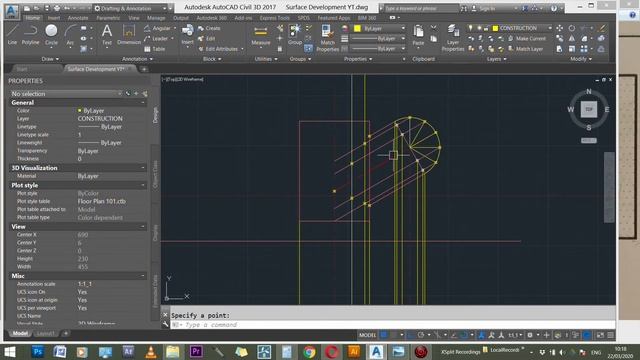The image size is (640, 360).
Task: Click the Make Current layer button
Action: pos(527,38)
